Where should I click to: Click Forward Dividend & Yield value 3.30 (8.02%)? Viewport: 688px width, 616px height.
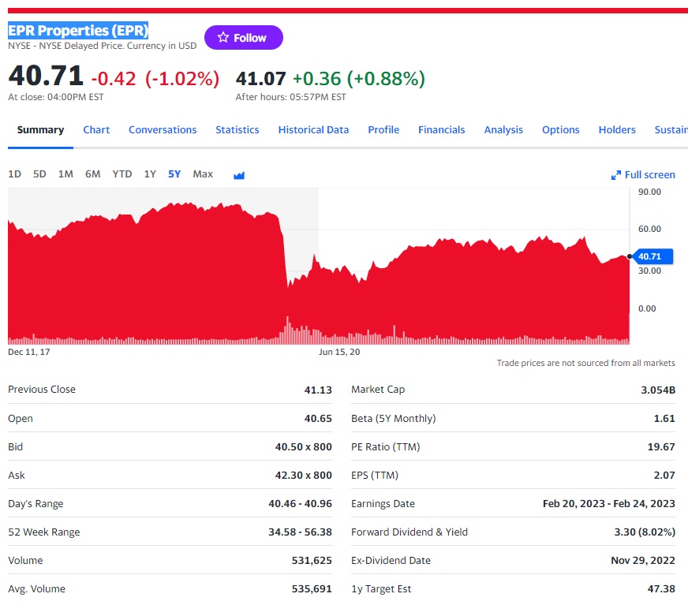click(645, 532)
